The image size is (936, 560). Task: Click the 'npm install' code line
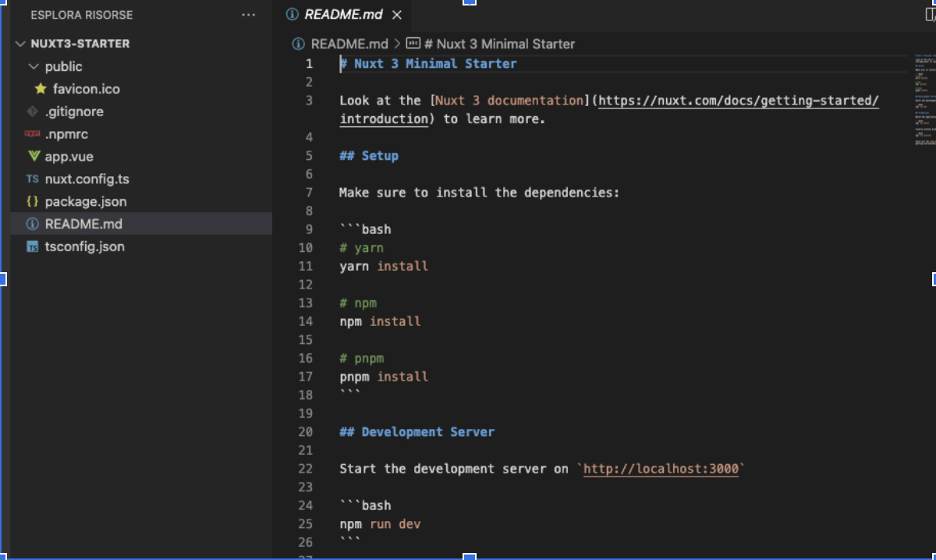pyautogui.click(x=380, y=321)
